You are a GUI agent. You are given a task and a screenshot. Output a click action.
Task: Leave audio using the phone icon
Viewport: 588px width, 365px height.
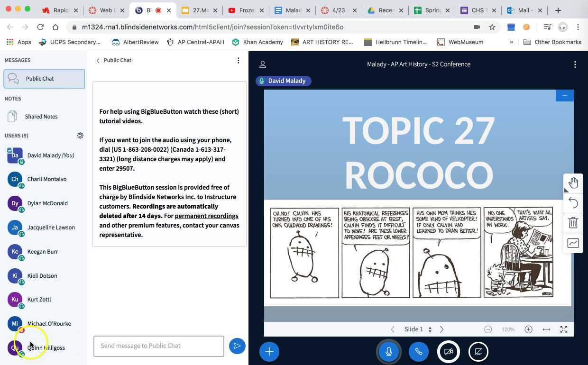click(418, 351)
